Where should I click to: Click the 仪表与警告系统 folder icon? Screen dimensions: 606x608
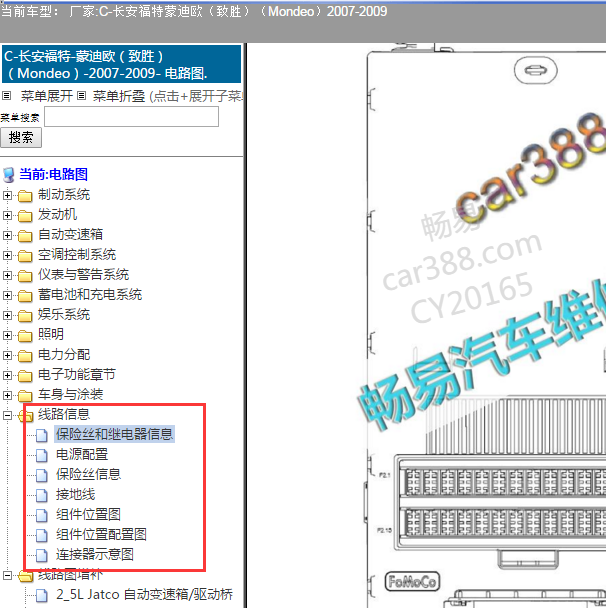click(x=25, y=276)
